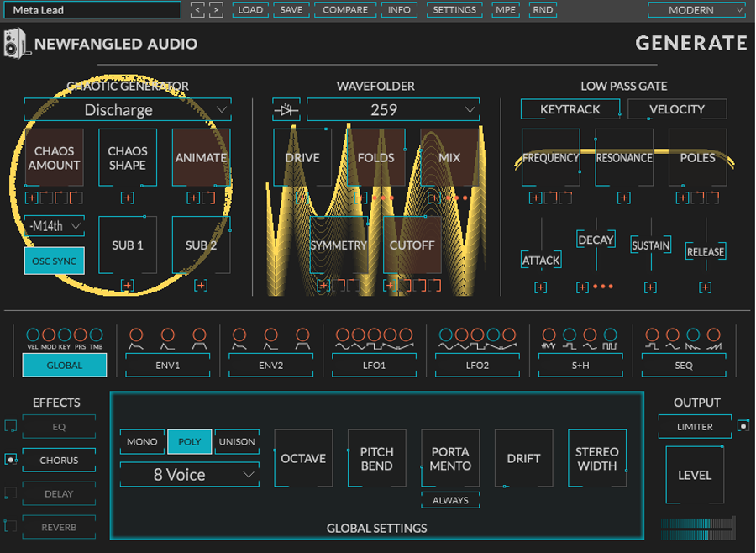Open the S+H tab
756x553 pixels.
pyautogui.click(x=580, y=366)
